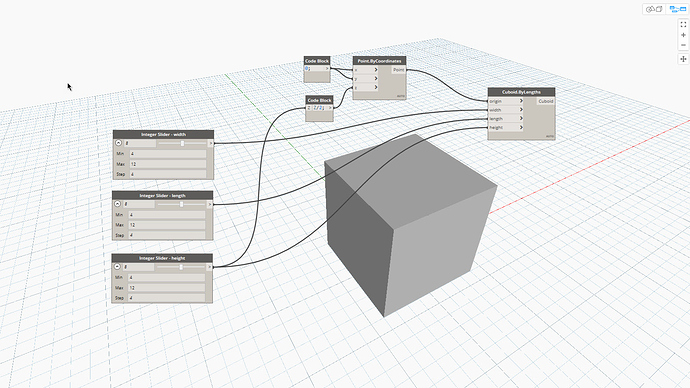Collapse the Integer Slider - length options
This screenshot has height=388, width=690.
117,204
